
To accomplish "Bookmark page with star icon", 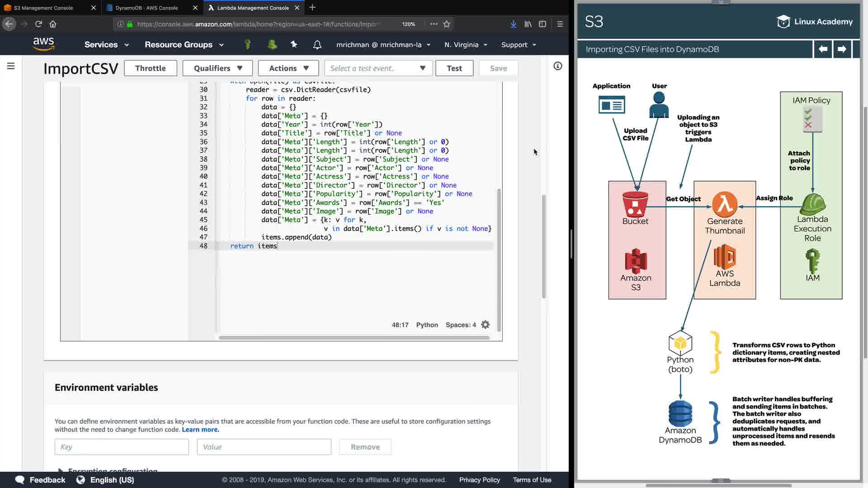I will tap(447, 24).
